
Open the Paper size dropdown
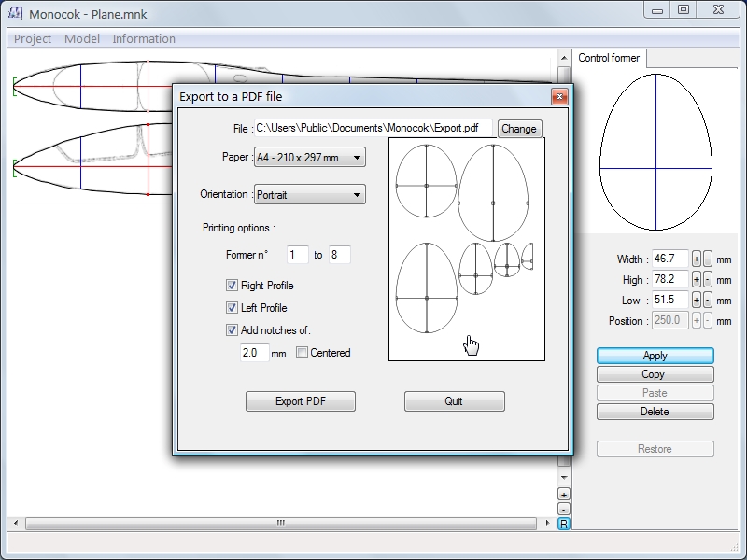pos(310,157)
